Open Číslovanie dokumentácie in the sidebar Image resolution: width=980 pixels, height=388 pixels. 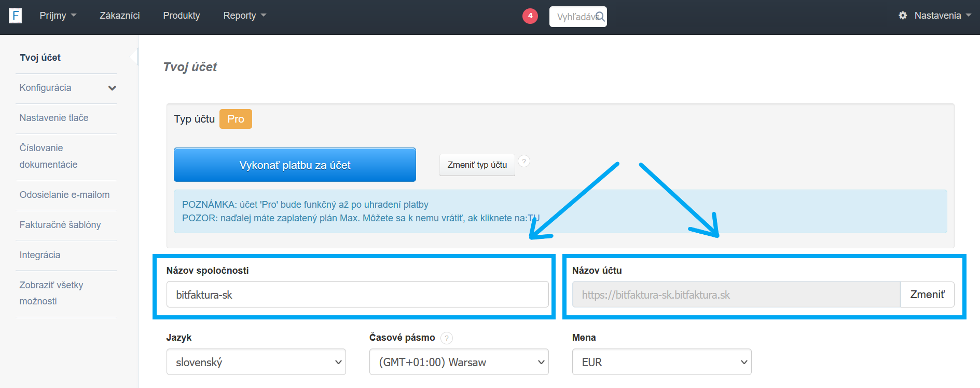(x=49, y=156)
